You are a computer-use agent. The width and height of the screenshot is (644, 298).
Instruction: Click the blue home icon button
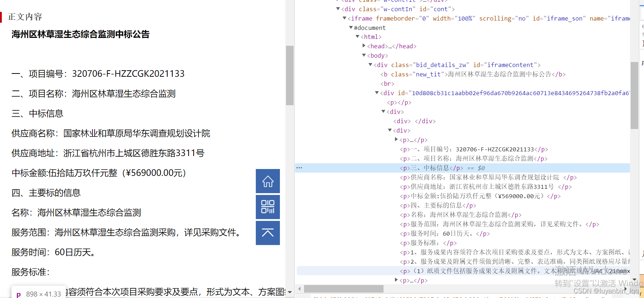point(268,181)
